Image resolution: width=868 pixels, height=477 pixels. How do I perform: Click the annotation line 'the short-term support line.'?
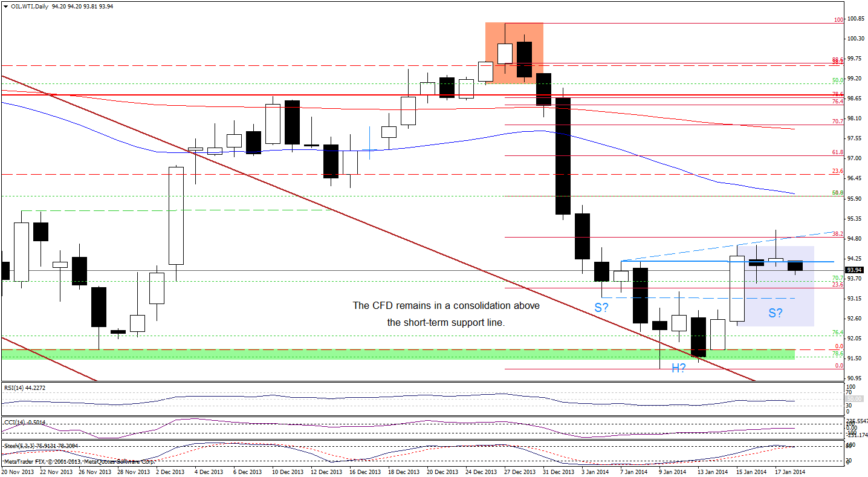445,322
